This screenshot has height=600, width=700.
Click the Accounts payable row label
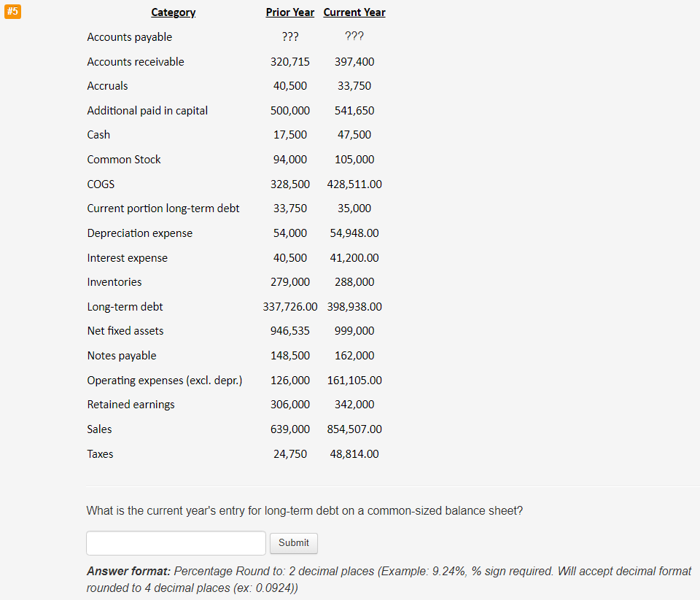(x=129, y=36)
